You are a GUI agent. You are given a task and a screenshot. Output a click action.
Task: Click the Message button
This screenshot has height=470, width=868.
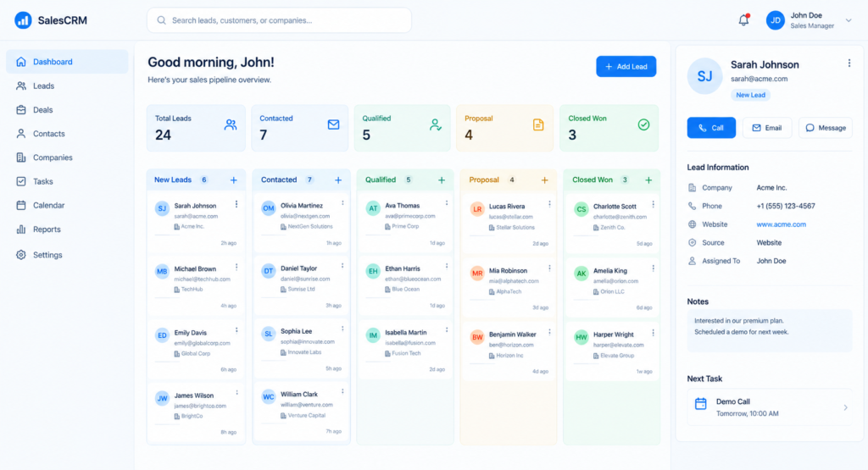click(826, 128)
